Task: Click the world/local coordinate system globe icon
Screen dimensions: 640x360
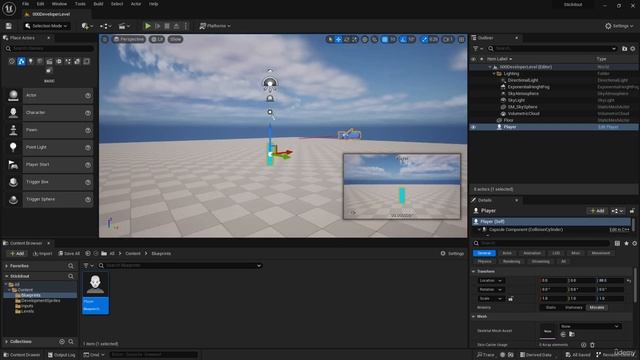Action: pyautogui.click(x=365, y=39)
